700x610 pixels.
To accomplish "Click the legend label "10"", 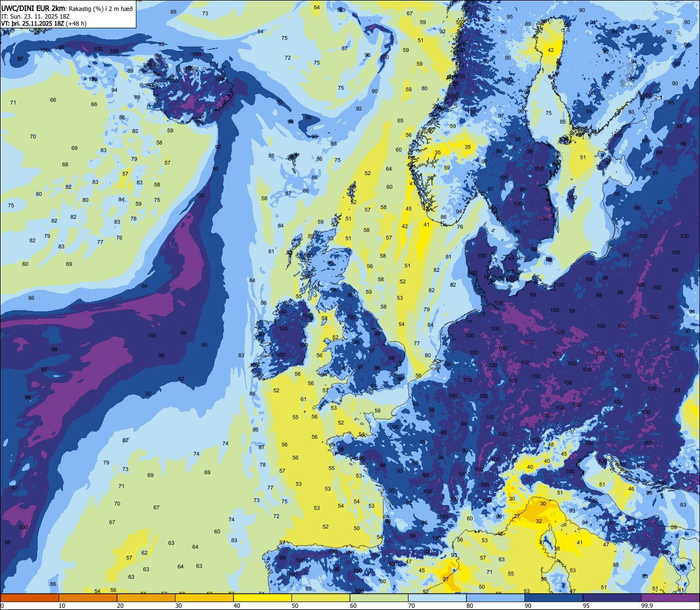I will click(x=62, y=605).
